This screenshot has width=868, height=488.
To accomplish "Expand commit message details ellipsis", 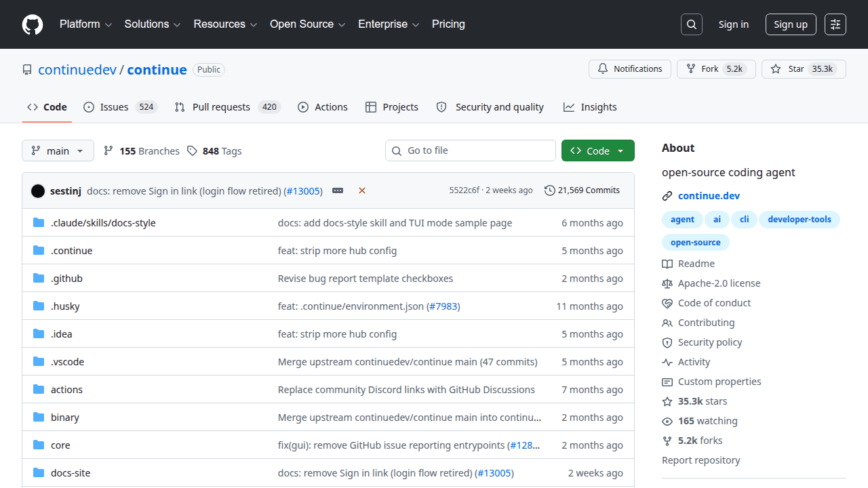I will tap(338, 190).
